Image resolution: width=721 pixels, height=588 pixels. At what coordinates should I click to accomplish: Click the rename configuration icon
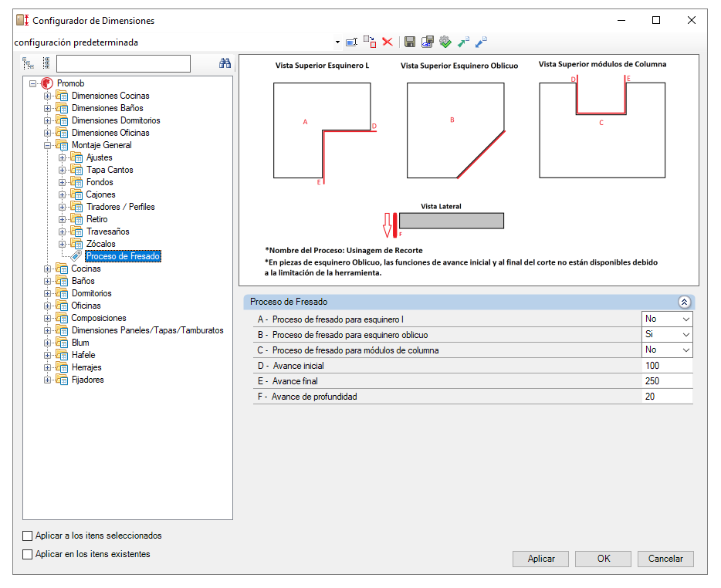(352, 42)
